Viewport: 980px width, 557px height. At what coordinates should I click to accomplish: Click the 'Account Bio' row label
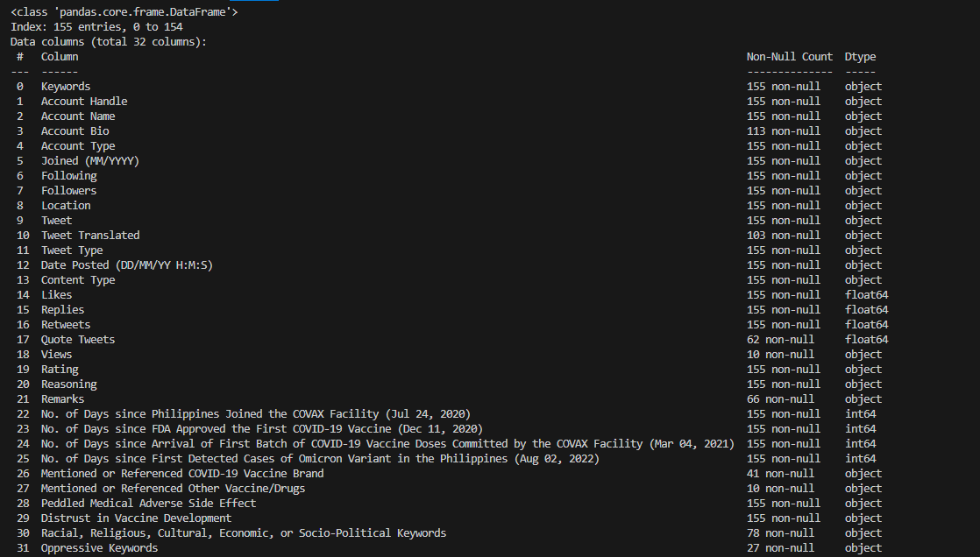coord(75,131)
